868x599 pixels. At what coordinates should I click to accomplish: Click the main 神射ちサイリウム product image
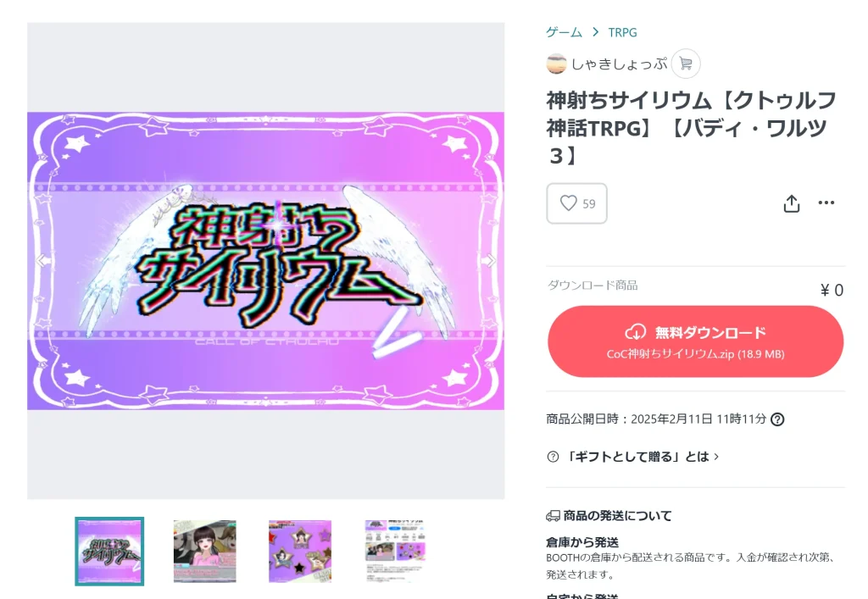[x=265, y=261]
